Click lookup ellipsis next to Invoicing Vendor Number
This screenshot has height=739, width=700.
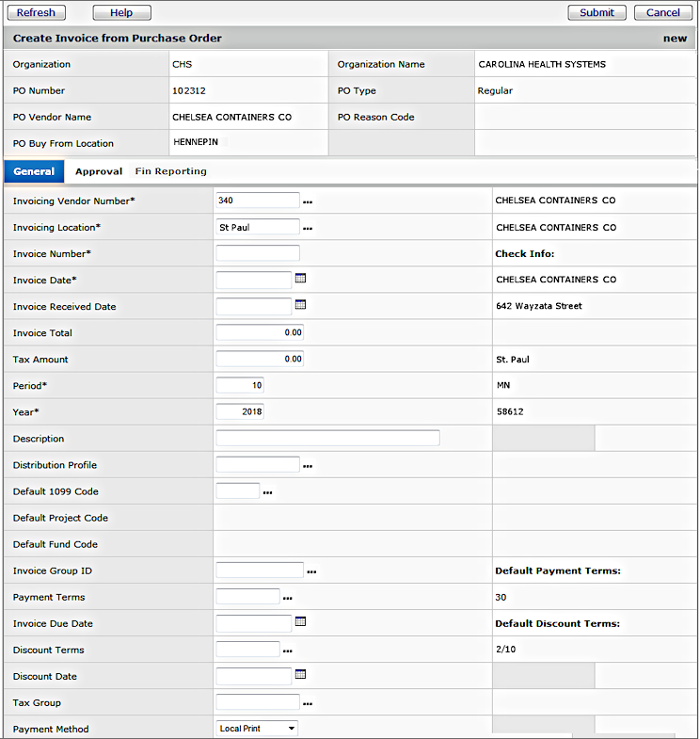(x=307, y=201)
